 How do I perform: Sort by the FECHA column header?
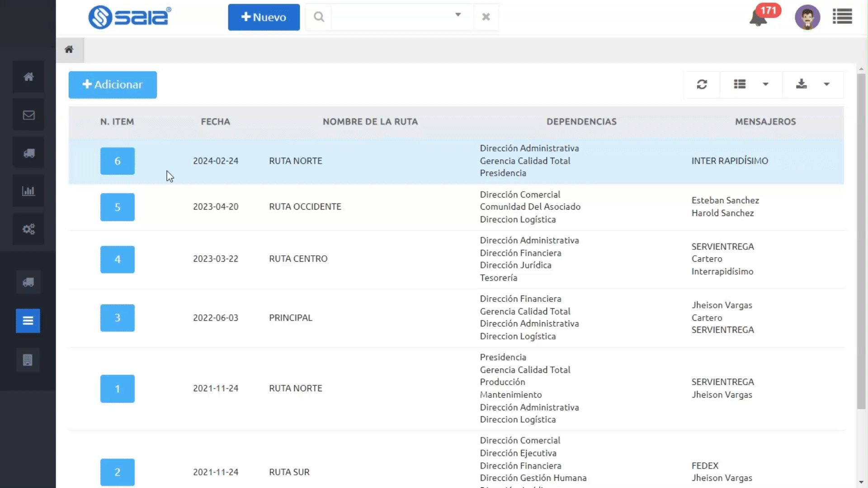pos(215,122)
